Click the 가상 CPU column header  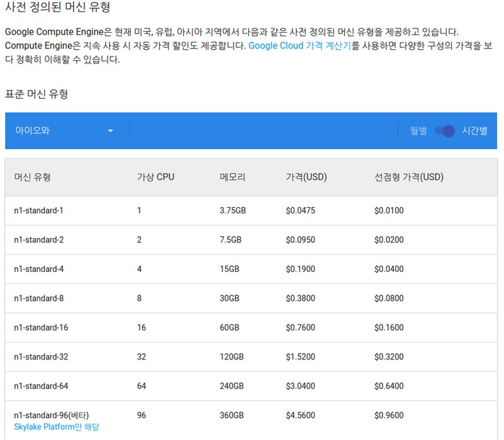156,177
